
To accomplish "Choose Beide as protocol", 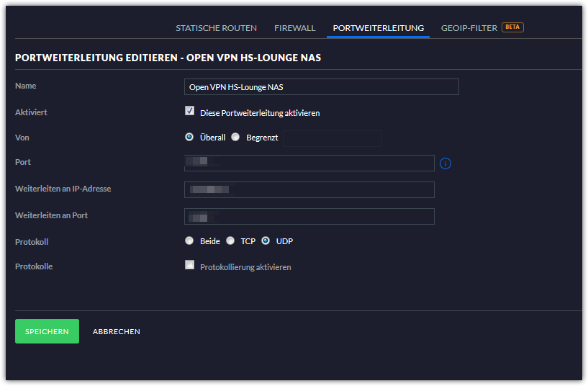I will (189, 241).
